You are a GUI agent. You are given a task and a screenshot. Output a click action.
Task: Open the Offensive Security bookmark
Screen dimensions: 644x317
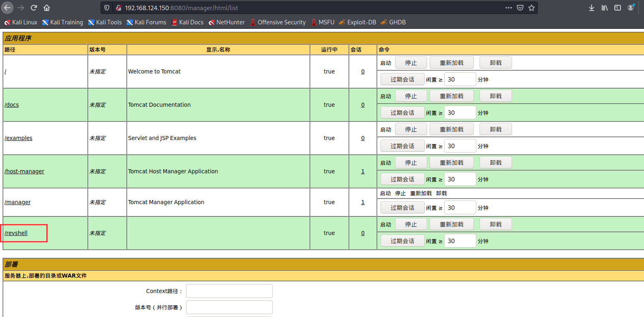[278, 22]
